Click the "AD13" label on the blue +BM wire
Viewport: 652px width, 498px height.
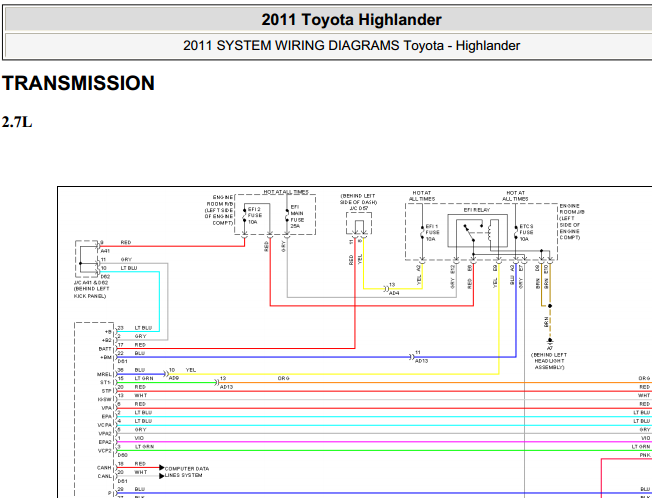click(x=421, y=361)
